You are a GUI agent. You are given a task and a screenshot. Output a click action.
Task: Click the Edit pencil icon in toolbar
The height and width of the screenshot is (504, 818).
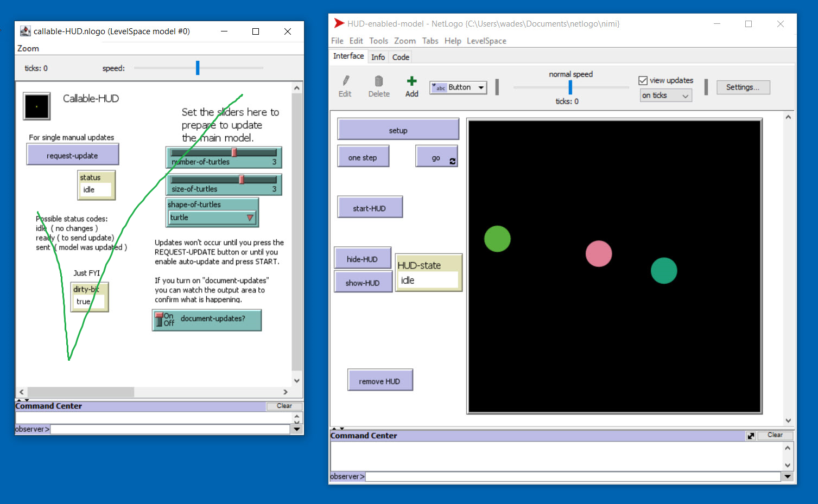click(x=345, y=81)
